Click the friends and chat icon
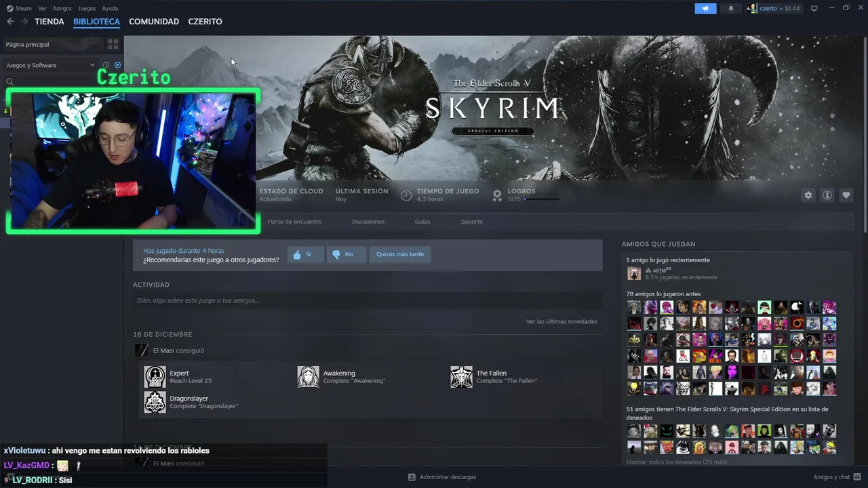868x488 pixels. point(857,477)
